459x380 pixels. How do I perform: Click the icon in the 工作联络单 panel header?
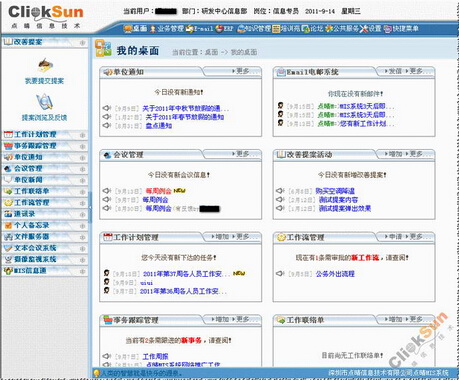pyautogui.click(x=281, y=320)
